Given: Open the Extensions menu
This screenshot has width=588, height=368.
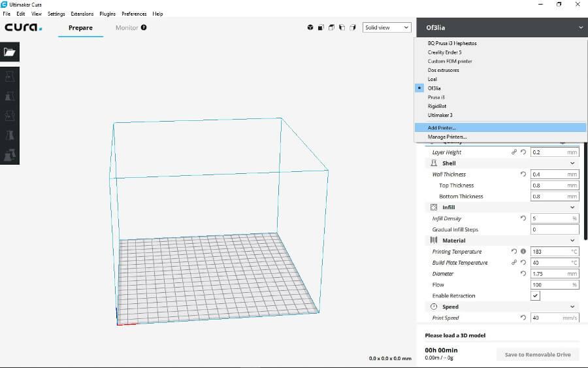Looking at the screenshot, I should [82, 14].
